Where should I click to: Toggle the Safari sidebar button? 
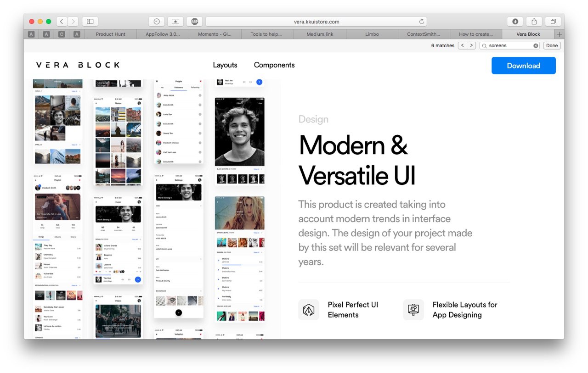pos(90,22)
